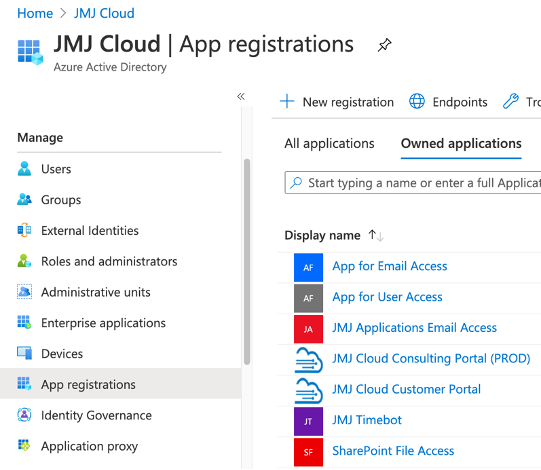This screenshot has width=541, height=470.
Task: Click the Azure Active Directory grid logo icon
Action: click(x=30, y=52)
